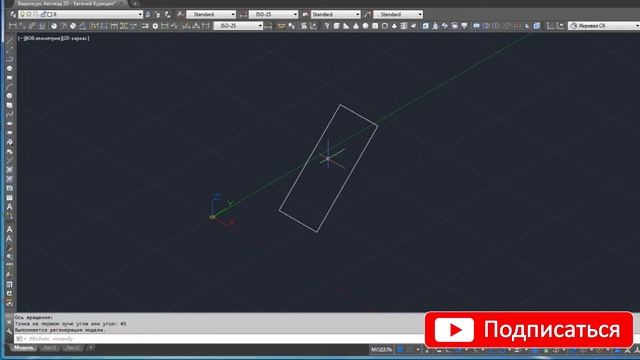This screenshot has width=640, height=360.
Task: Toggle snap mode in status bar
Action: coord(410,349)
